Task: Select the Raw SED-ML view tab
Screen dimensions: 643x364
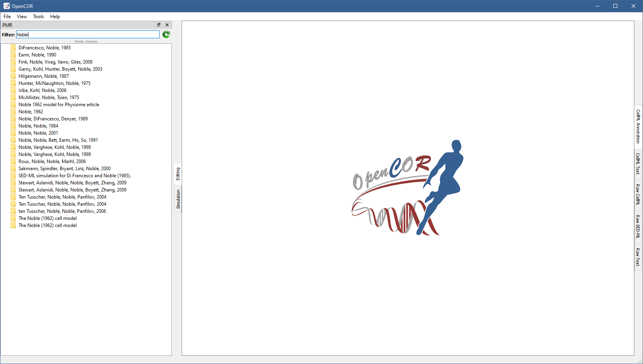Action: coord(638,227)
